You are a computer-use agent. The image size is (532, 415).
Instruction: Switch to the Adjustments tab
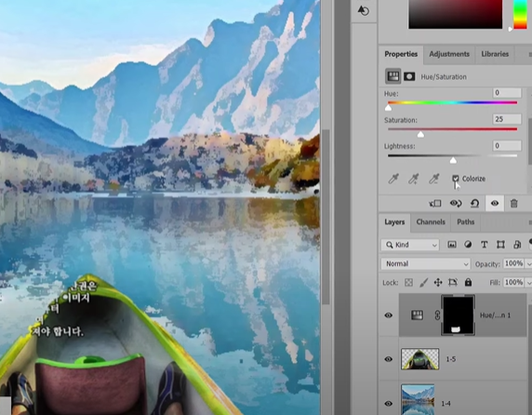(x=449, y=54)
